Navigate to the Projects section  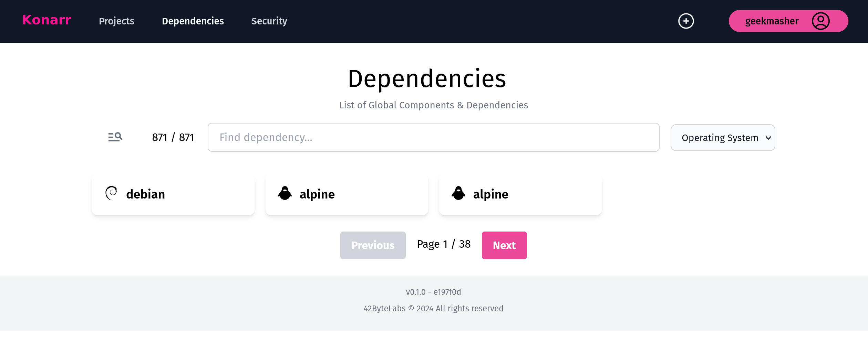point(116,21)
